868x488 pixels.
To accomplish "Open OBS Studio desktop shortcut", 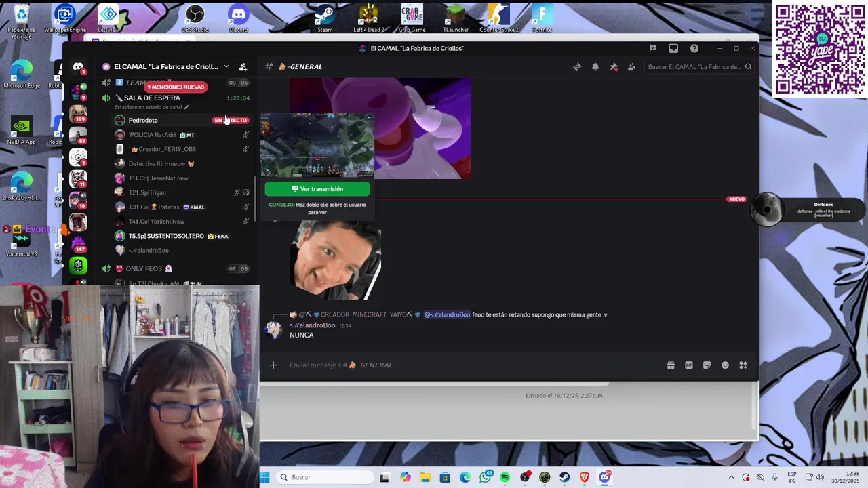I will [x=195, y=19].
